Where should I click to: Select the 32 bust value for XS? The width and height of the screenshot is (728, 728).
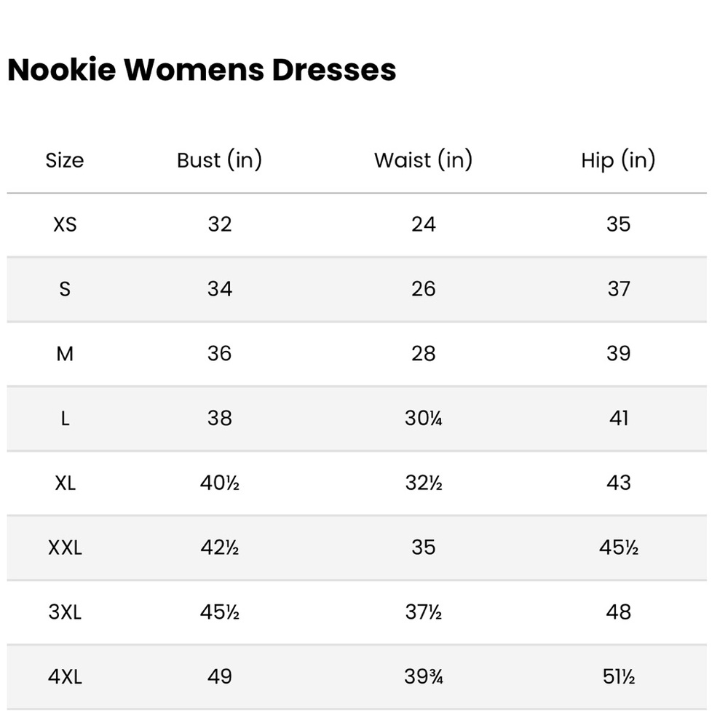coord(220,225)
